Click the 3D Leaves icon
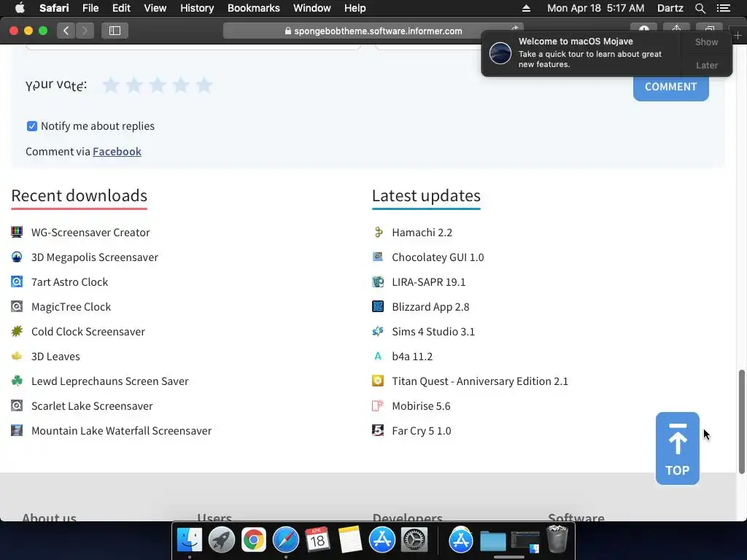Viewport: 747px width, 560px height. pos(17,356)
